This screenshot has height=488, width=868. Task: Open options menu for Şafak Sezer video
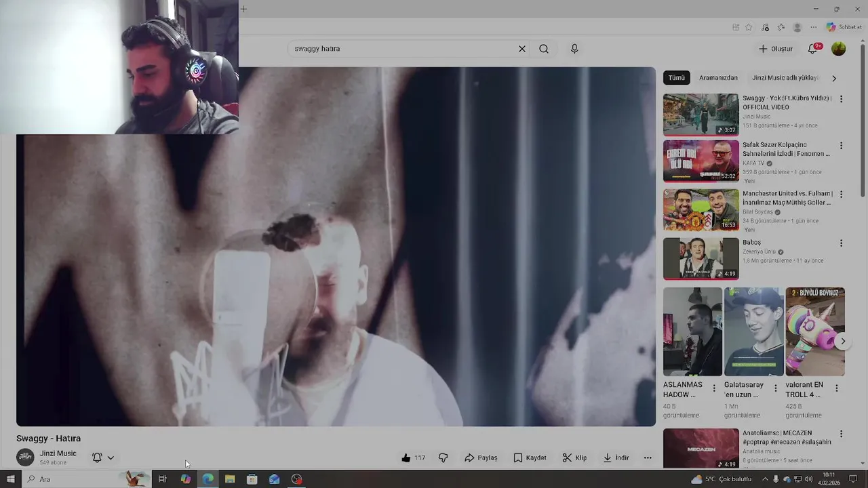coord(841,146)
